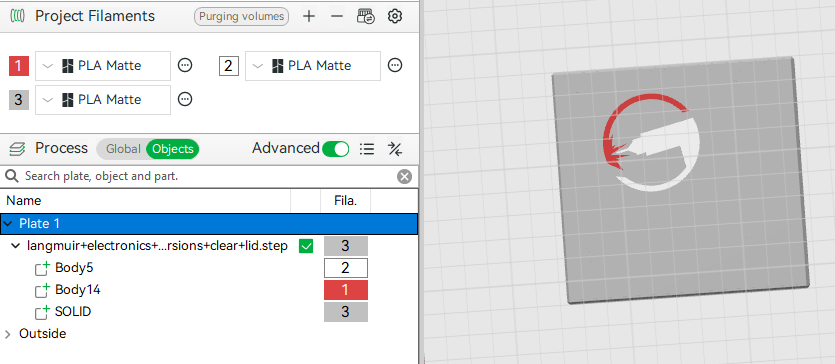
Task: Select the SOLID tree row
Action: coord(209,312)
